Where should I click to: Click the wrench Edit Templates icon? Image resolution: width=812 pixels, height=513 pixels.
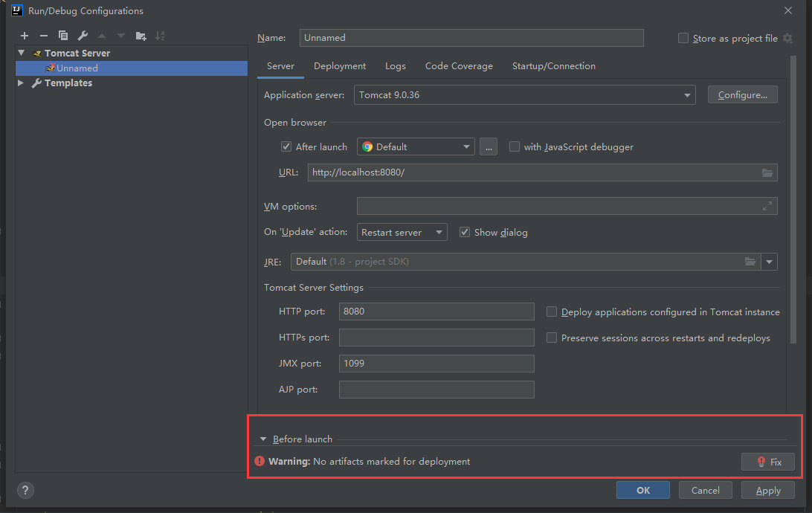click(x=83, y=36)
